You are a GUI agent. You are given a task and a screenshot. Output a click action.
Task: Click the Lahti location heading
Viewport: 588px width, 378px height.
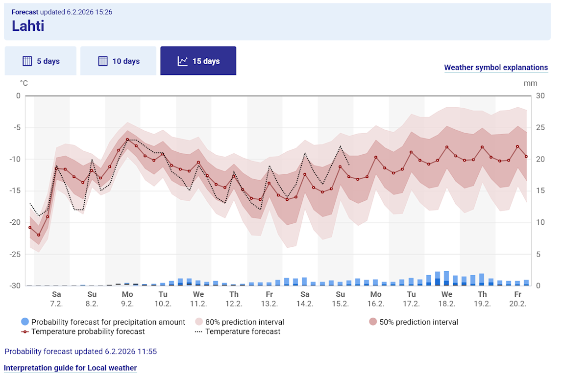tap(28, 26)
